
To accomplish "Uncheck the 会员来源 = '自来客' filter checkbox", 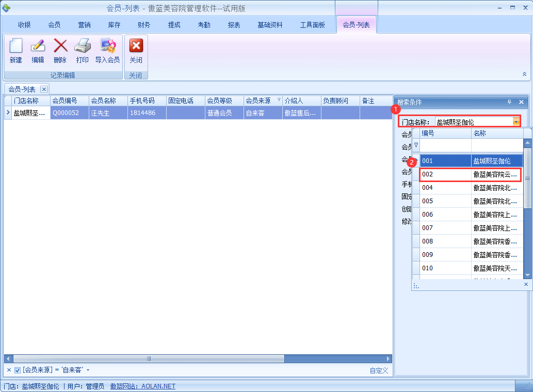I will [18, 370].
